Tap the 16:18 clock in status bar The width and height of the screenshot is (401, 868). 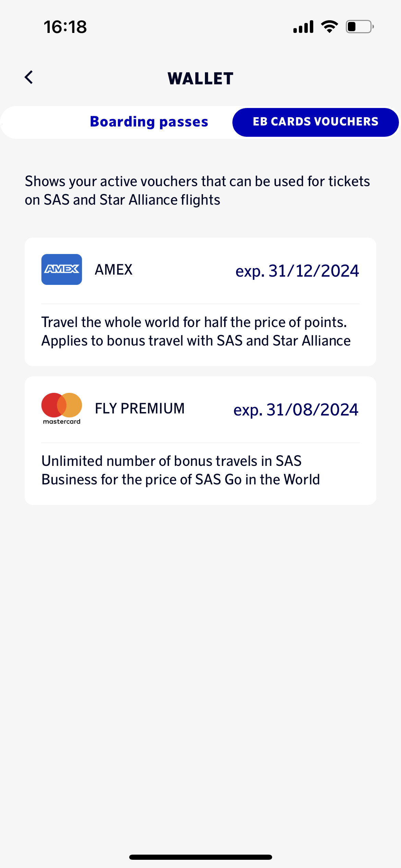click(x=65, y=27)
